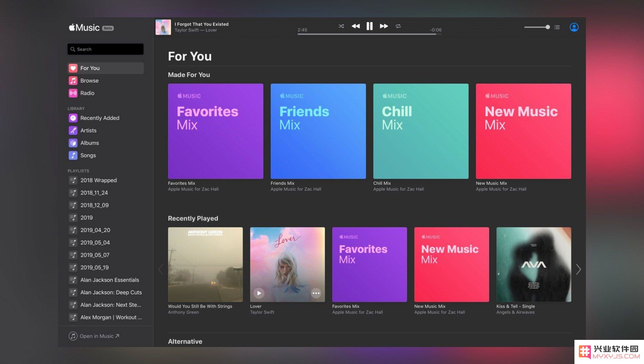Screen dimensions: 644x364
Task: Click the Songs note icon
Action: [73, 155]
